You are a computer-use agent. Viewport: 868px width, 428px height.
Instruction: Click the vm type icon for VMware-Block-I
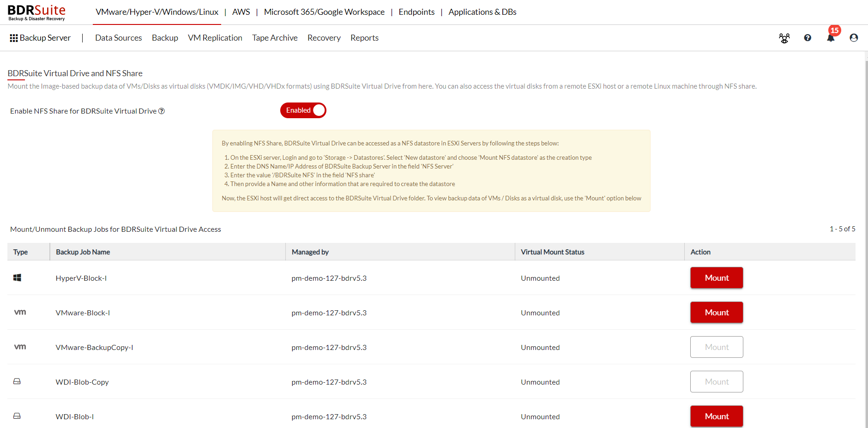click(x=20, y=312)
